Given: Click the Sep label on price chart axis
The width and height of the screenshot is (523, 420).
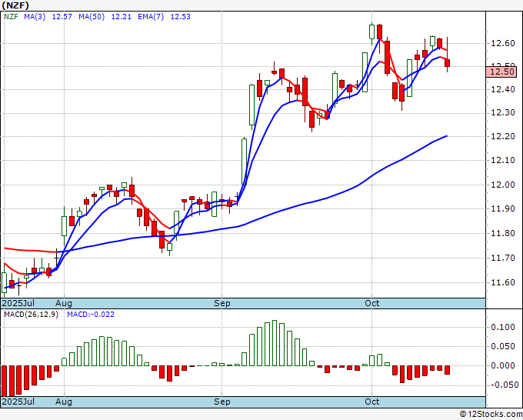Looking at the screenshot, I should pyautogui.click(x=222, y=303).
